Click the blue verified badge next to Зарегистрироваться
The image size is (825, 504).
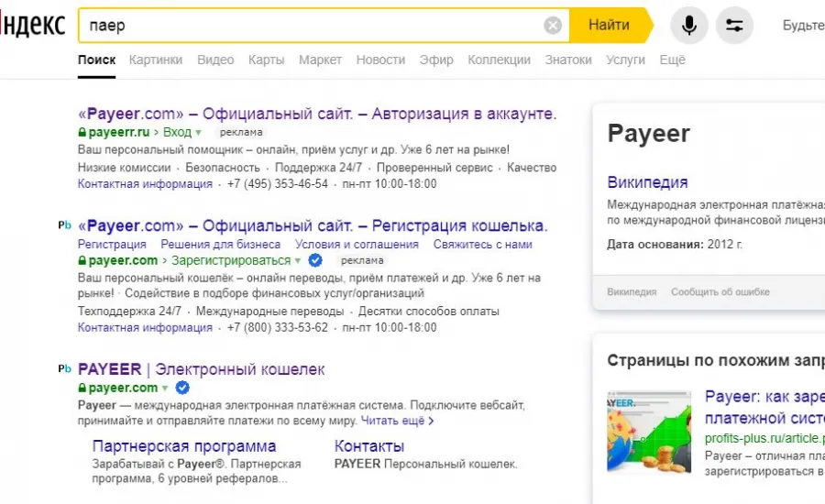click(x=315, y=260)
